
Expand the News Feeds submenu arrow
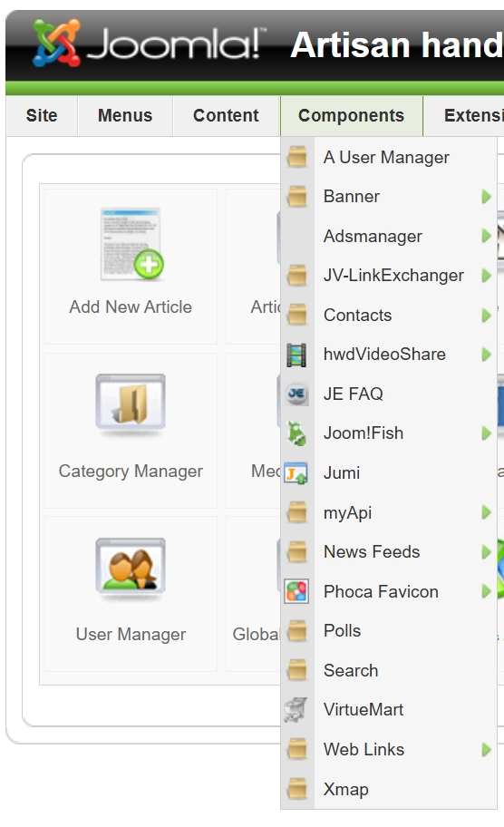coord(486,551)
